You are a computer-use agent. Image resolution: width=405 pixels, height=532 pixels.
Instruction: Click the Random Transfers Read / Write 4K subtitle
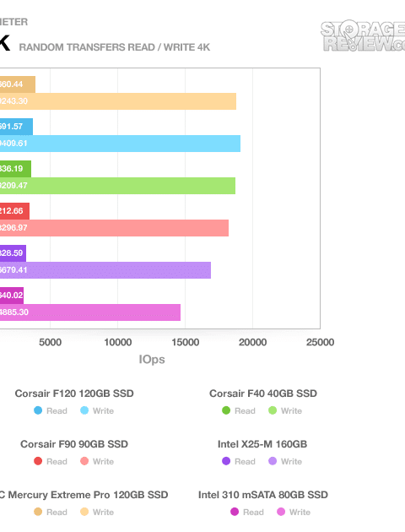coord(115,47)
